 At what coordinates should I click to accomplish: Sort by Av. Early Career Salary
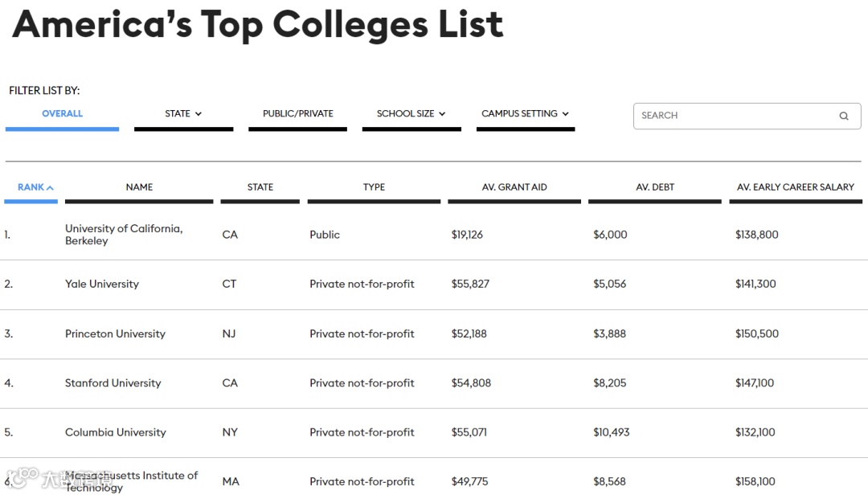coord(795,187)
